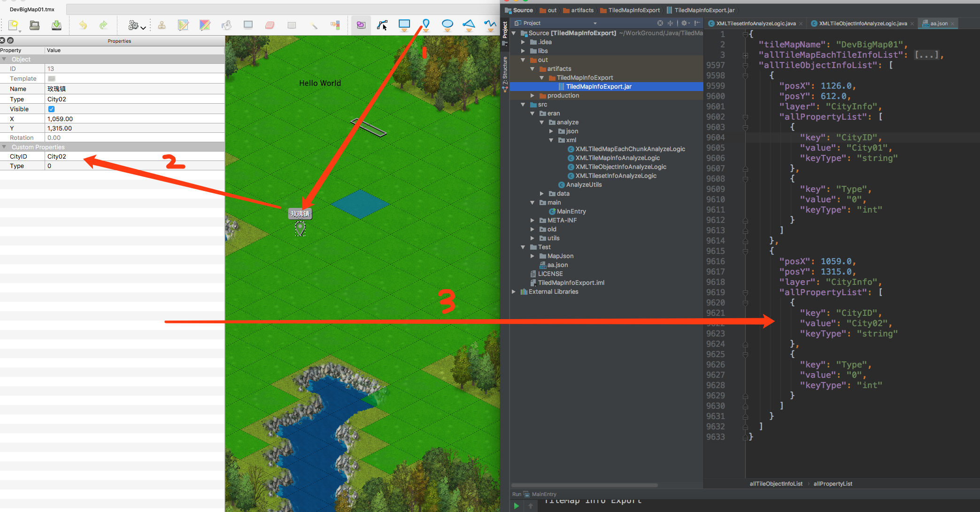
Task: Select the Bucket Fill tool
Action: coord(226,25)
